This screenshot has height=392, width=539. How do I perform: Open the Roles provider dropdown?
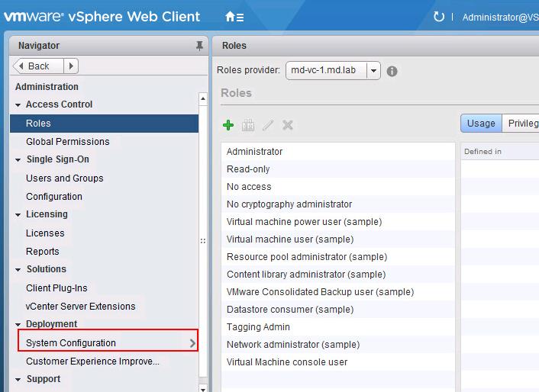coord(373,71)
